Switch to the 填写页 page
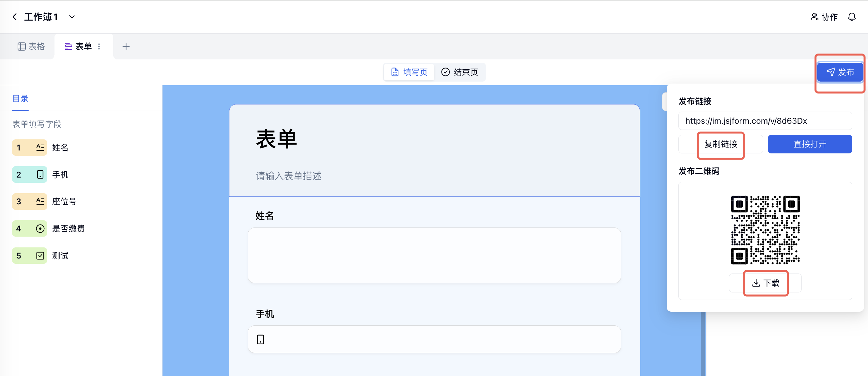The image size is (868, 376). coord(409,72)
